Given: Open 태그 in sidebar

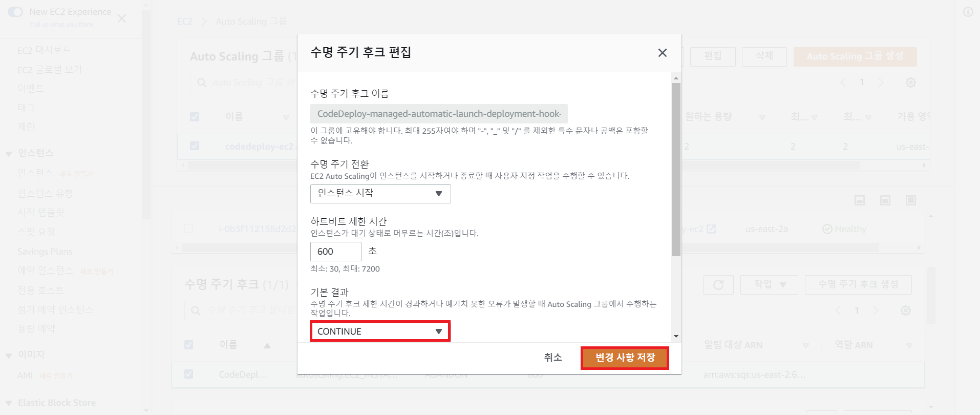Looking at the screenshot, I should point(26,108).
